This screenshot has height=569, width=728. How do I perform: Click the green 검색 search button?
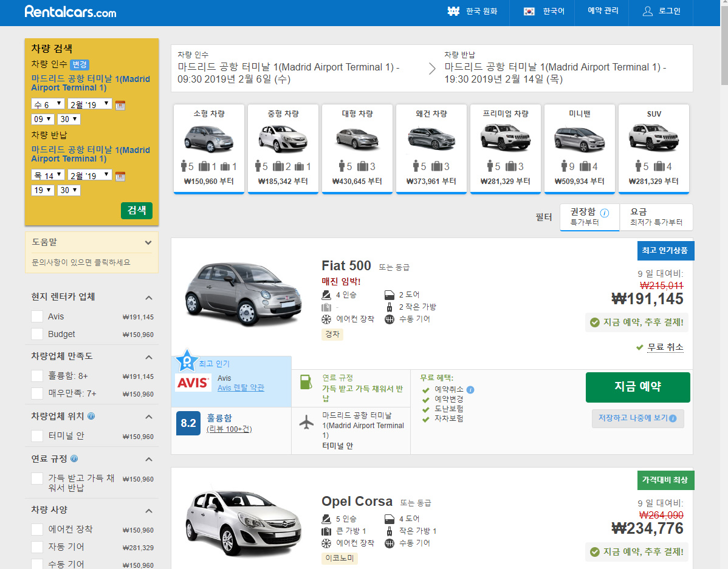(137, 210)
